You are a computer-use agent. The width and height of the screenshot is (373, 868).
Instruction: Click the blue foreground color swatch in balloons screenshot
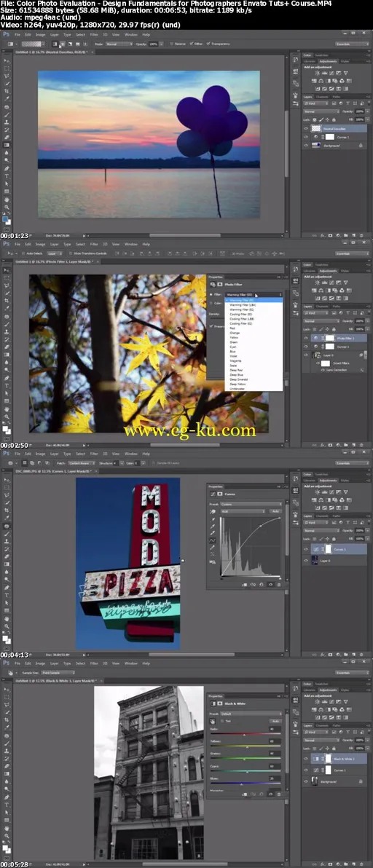click(5, 218)
